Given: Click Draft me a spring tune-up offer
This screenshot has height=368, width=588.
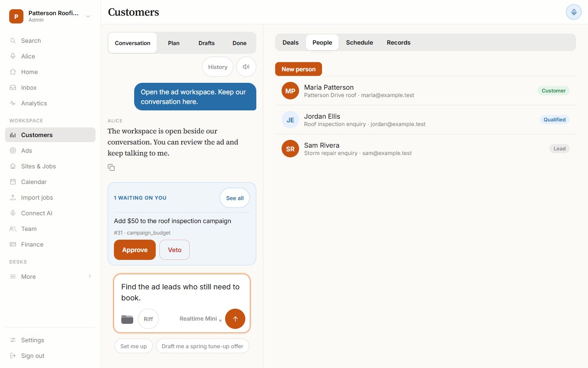Looking at the screenshot, I should coord(203,346).
